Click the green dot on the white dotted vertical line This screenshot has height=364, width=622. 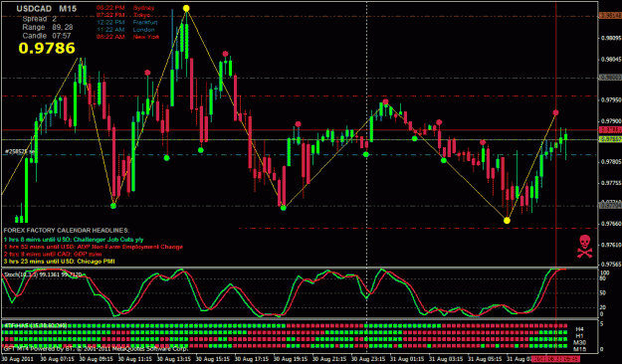366,154
